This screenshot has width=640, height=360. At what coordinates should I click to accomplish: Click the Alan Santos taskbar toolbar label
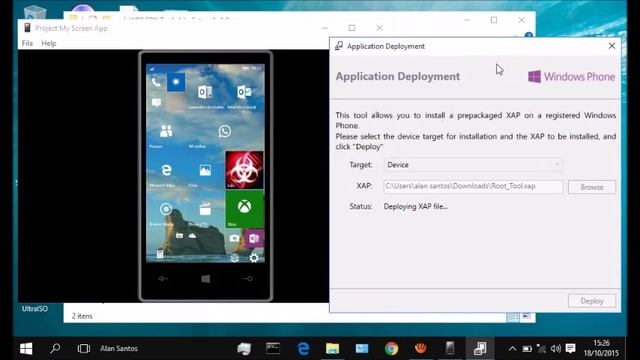[x=119, y=348]
